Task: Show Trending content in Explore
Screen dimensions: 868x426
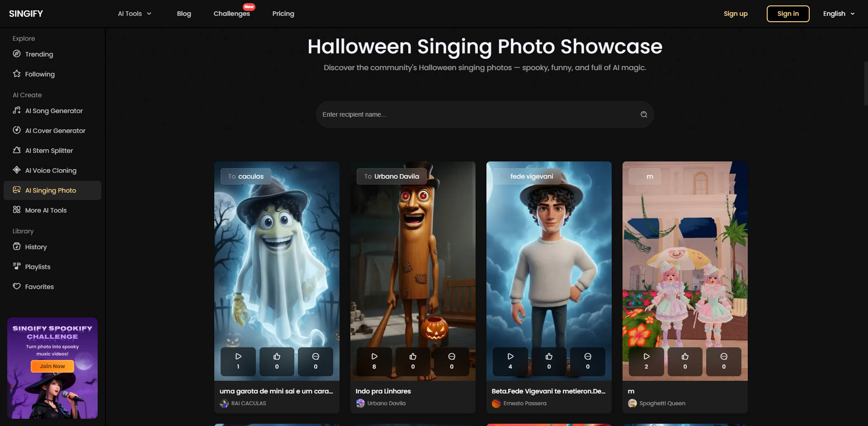Action: pyautogui.click(x=38, y=54)
